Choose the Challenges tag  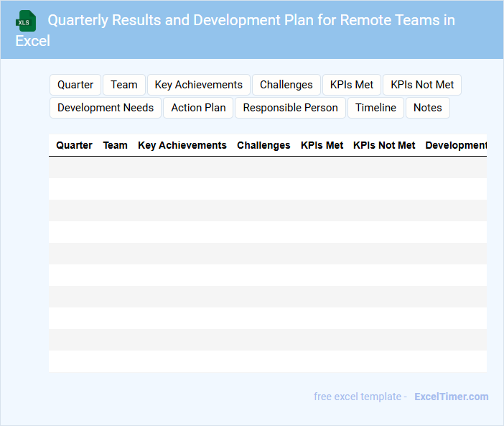pos(286,85)
